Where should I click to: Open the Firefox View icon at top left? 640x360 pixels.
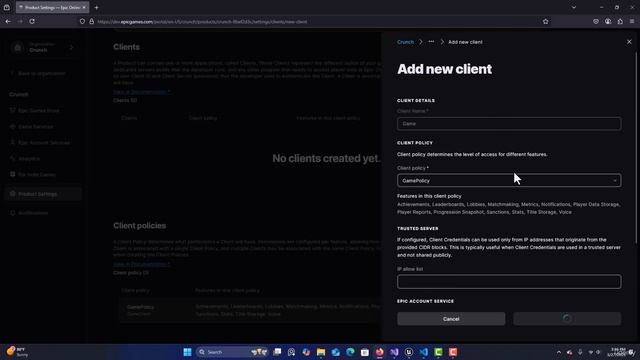click(x=7, y=7)
